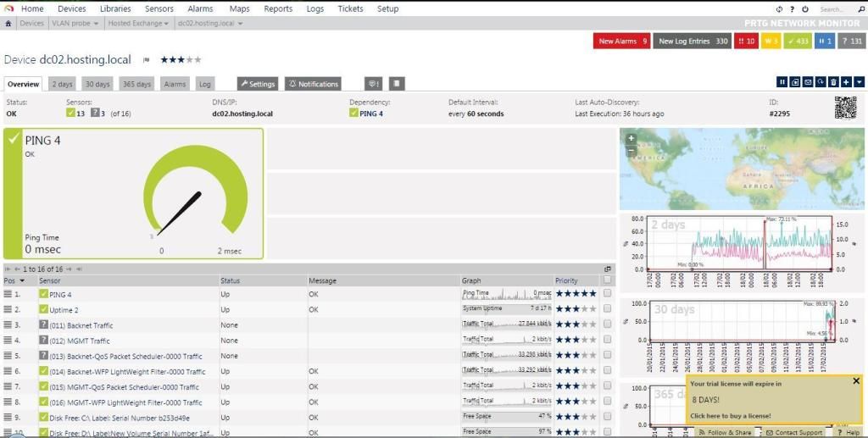Check the (013) Backnet-QoS row checkbox
The image size is (868, 438).
607,355
